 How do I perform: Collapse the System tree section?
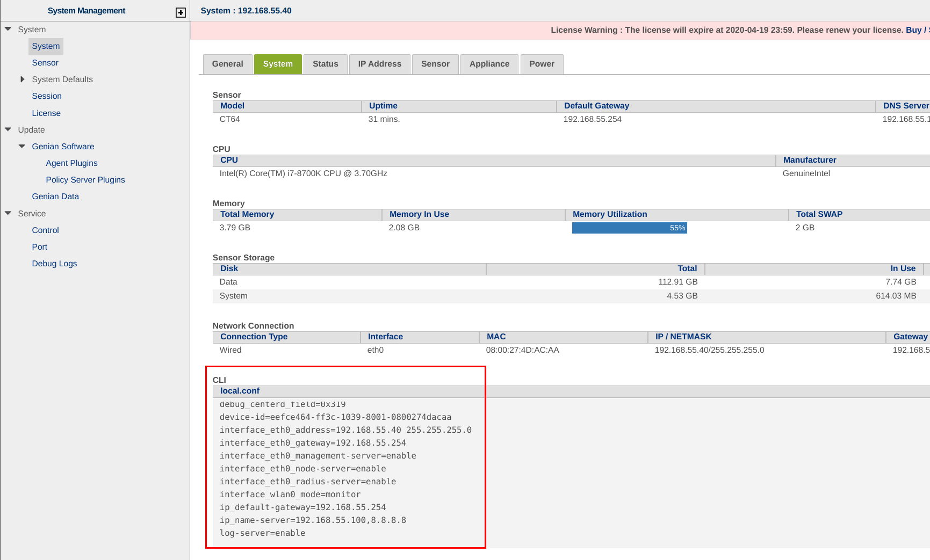(x=8, y=29)
